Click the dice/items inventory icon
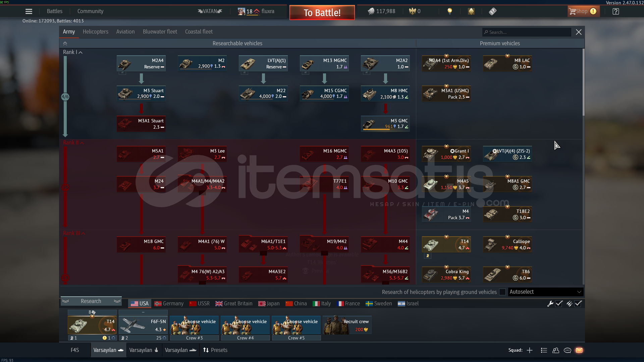The image size is (644, 362). pyautogui.click(x=492, y=11)
